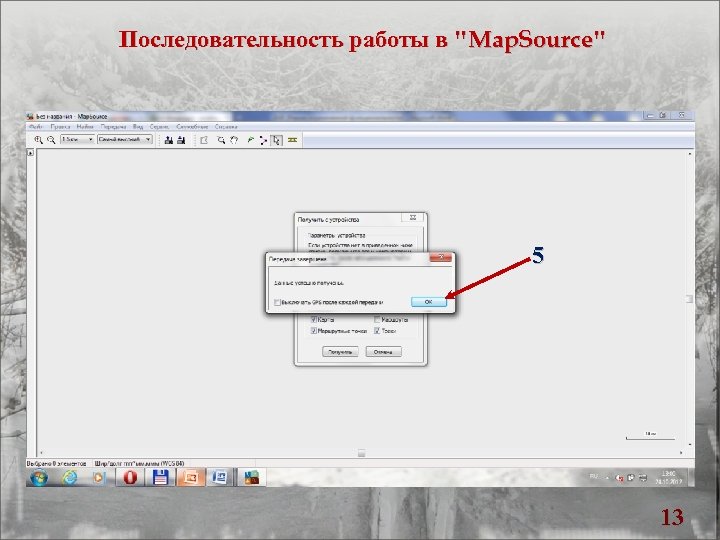Close the 'Получить с устройства' dialog
Image resolution: width=720 pixels, height=540 pixels.
click(x=413, y=218)
